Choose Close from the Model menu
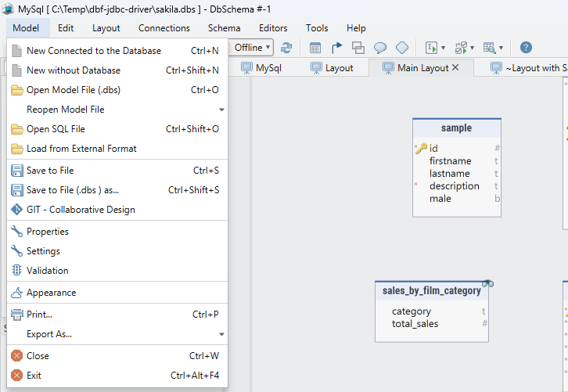Image resolution: width=568 pixels, height=392 pixels. click(x=117, y=356)
